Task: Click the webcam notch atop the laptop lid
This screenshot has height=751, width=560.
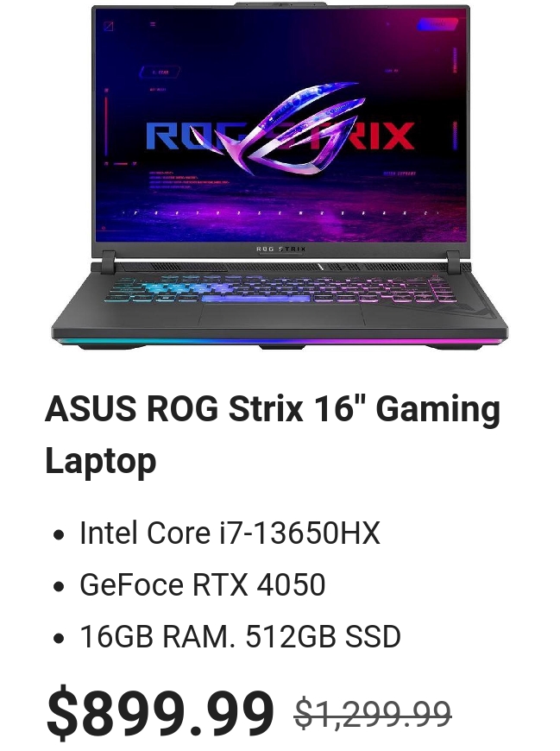Action: tap(280, 4)
